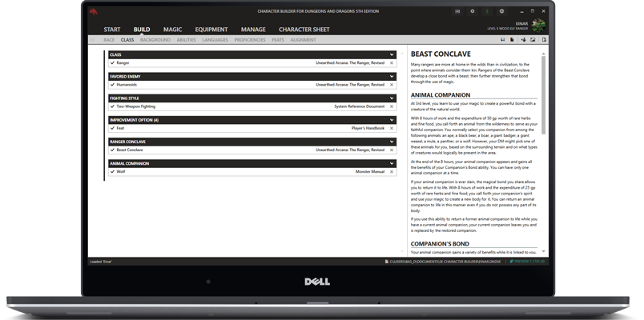The height and width of the screenshot is (320, 644).
Task: Click the EINAR.DND5E file path in status bar
Action: pyautogui.click(x=447, y=262)
